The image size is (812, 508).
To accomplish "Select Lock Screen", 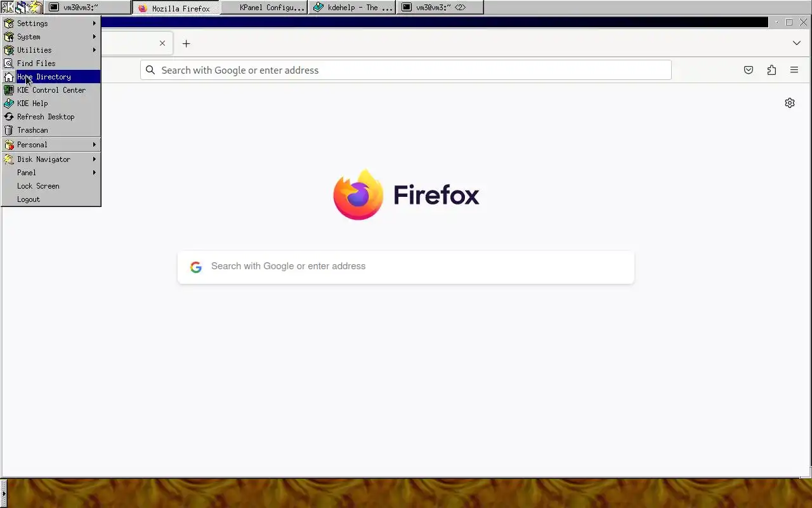I will [x=51, y=186].
